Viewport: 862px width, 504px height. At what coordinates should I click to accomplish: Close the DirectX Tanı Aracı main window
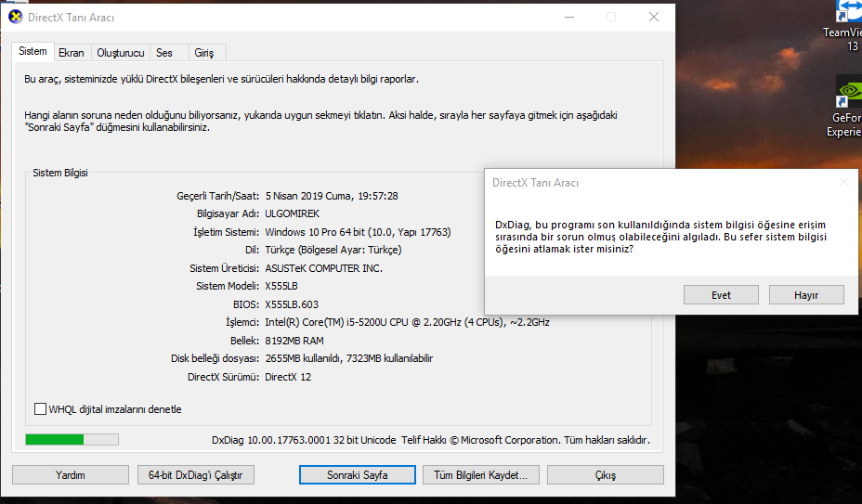pyautogui.click(x=654, y=17)
